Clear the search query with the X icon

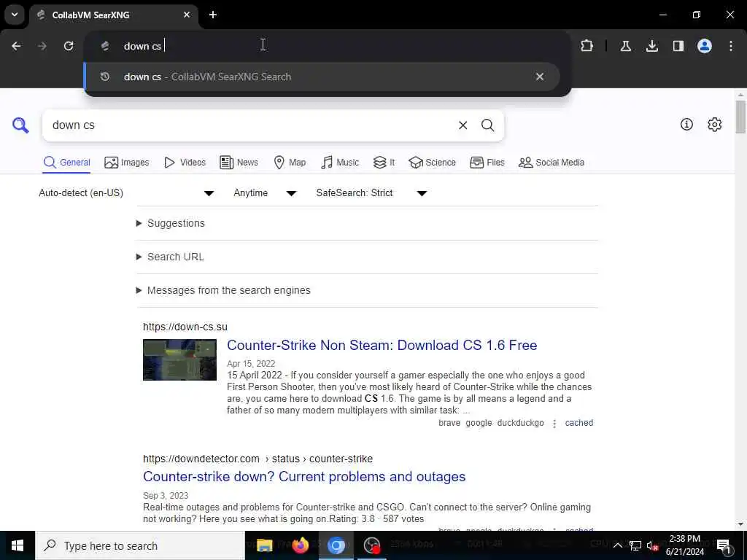462,125
